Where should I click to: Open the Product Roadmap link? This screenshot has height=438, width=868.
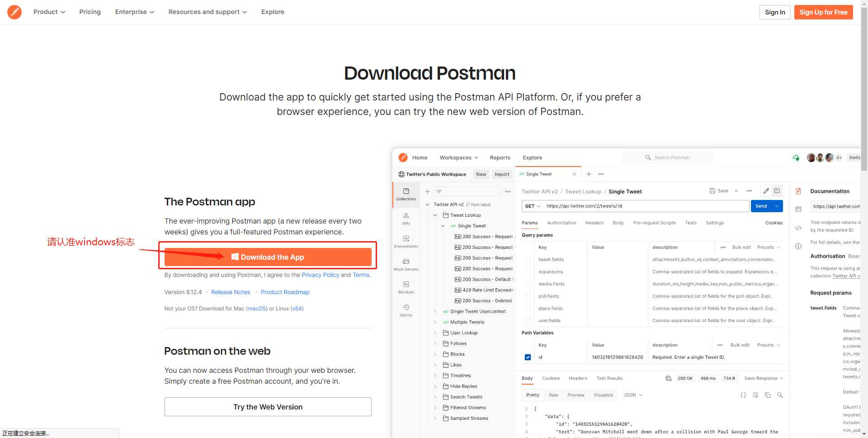pyautogui.click(x=285, y=292)
